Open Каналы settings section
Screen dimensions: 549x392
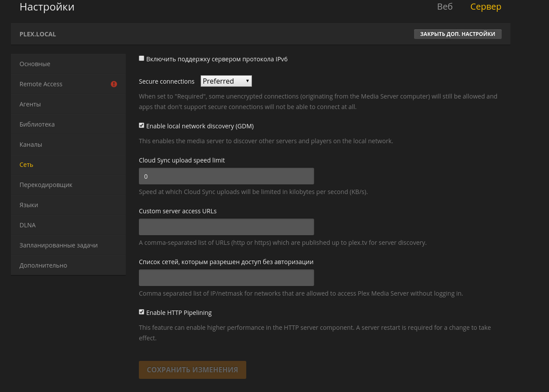31,145
